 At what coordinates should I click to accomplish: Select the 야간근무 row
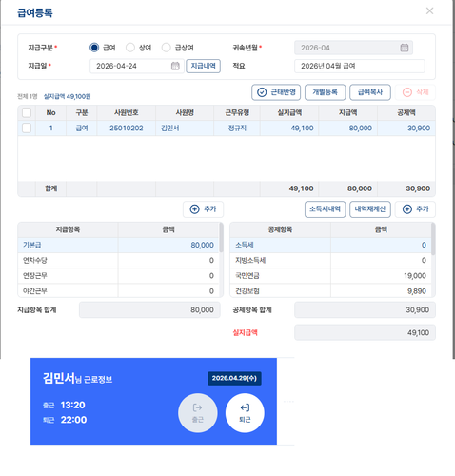point(118,290)
